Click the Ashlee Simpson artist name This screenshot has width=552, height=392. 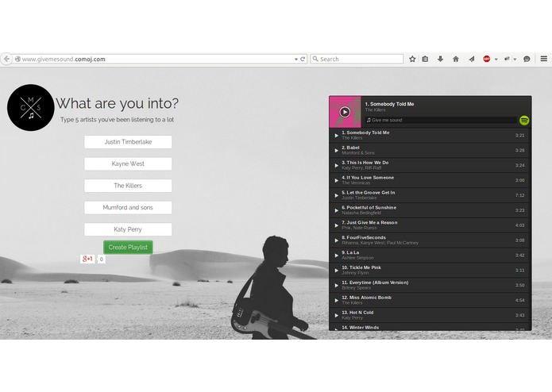click(357, 258)
